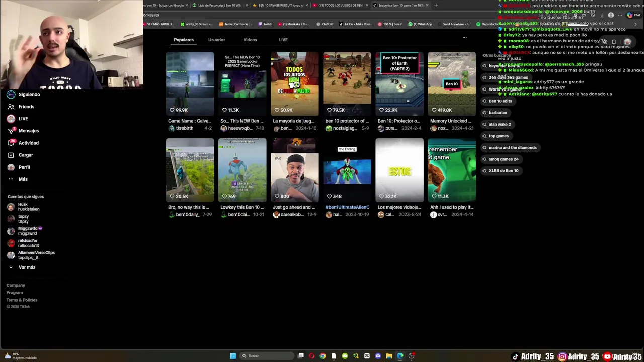
Task: Open Mensajes inbox icon
Action: [11, 131]
